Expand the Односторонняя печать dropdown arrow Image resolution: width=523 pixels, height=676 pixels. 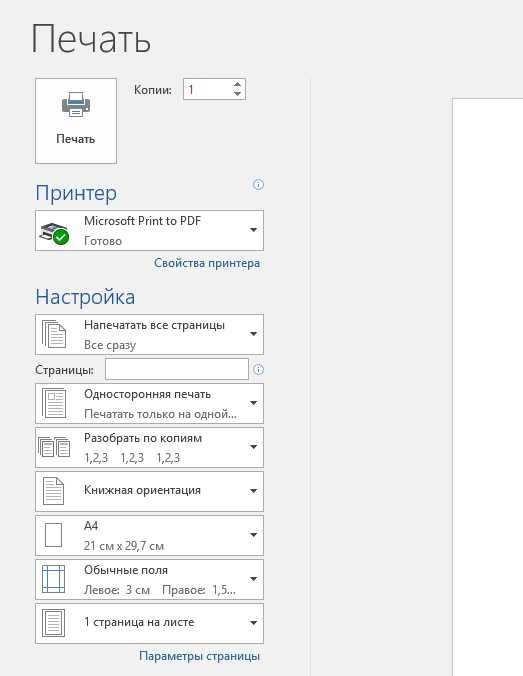254,403
